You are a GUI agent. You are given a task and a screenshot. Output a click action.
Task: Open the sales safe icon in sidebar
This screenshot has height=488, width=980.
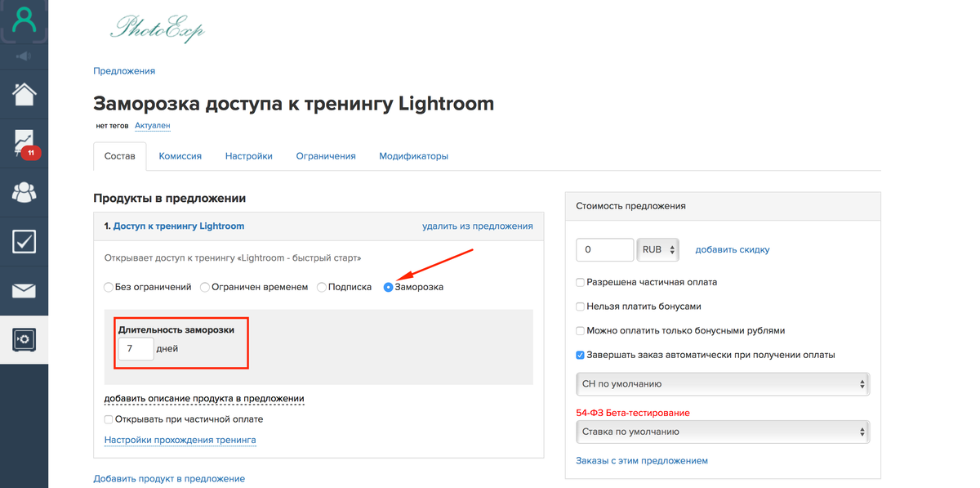24,338
